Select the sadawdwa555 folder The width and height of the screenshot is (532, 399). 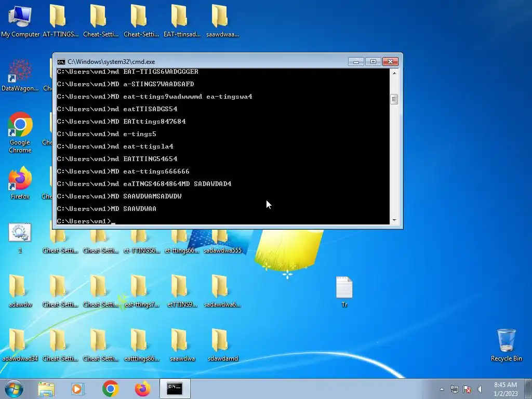(222, 241)
